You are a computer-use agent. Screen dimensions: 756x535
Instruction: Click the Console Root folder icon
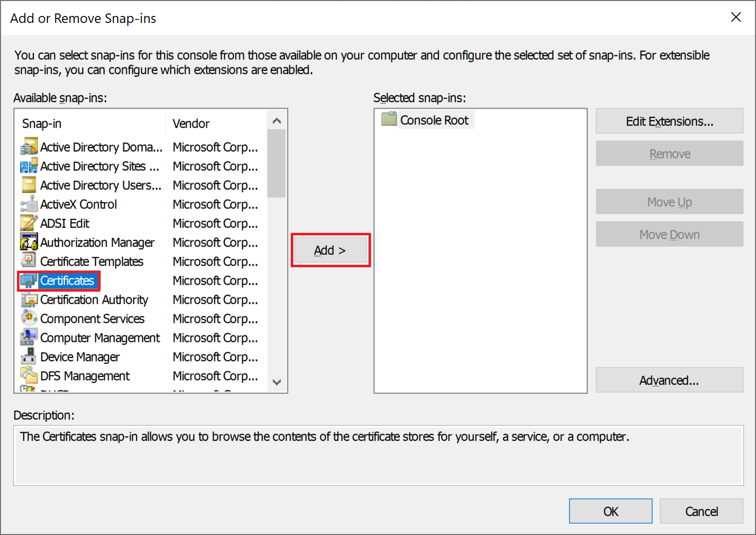click(389, 120)
